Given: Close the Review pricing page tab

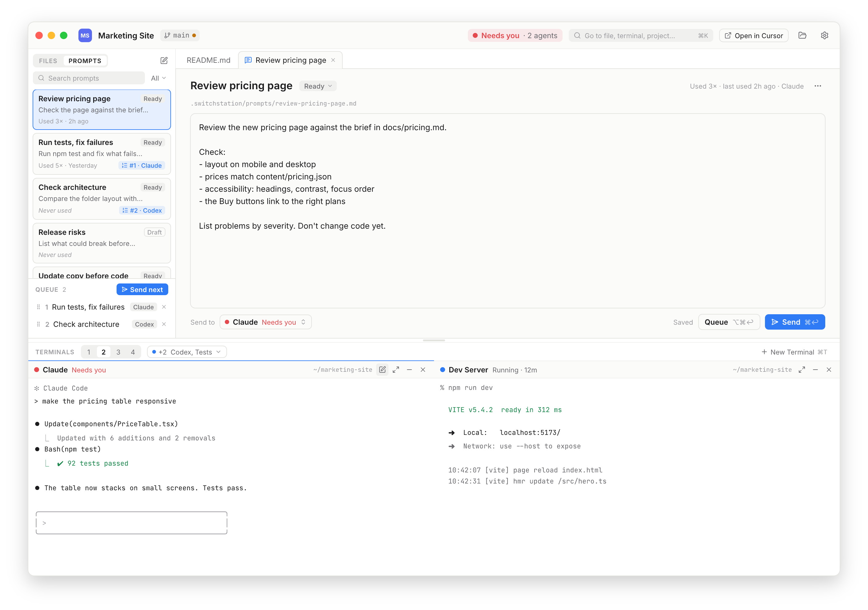Looking at the screenshot, I should (x=333, y=60).
